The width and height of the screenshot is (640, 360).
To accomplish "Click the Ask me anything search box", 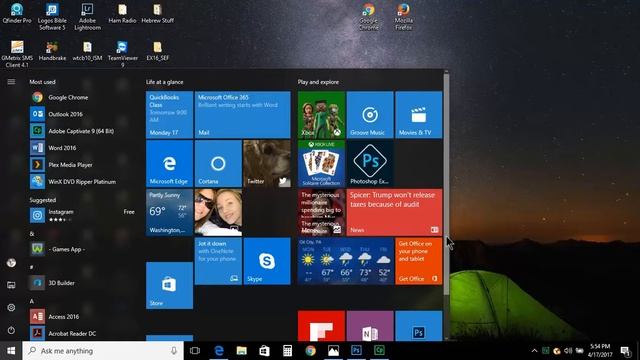I will click(103, 351).
